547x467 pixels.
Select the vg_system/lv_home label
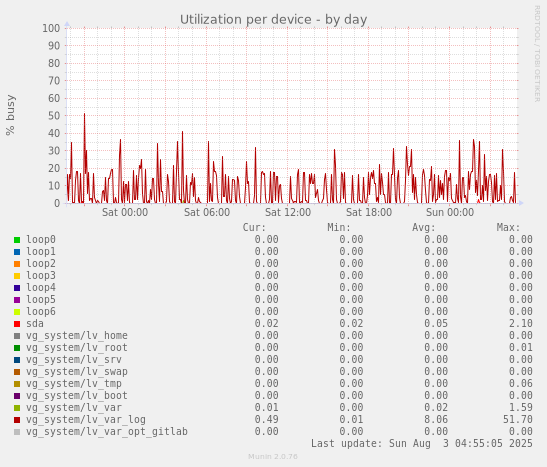(x=77, y=336)
